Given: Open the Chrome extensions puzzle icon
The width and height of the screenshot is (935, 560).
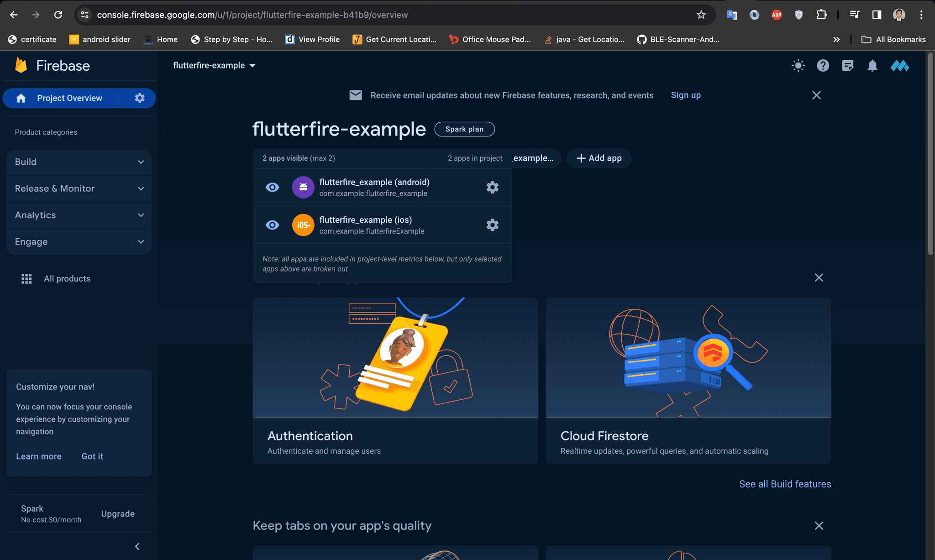Looking at the screenshot, I should [821, 15].
